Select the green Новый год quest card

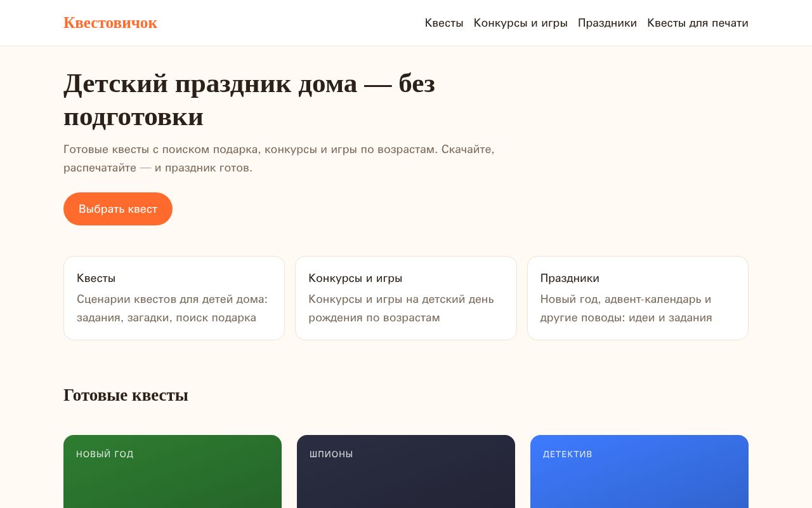(x=173, y=471)
